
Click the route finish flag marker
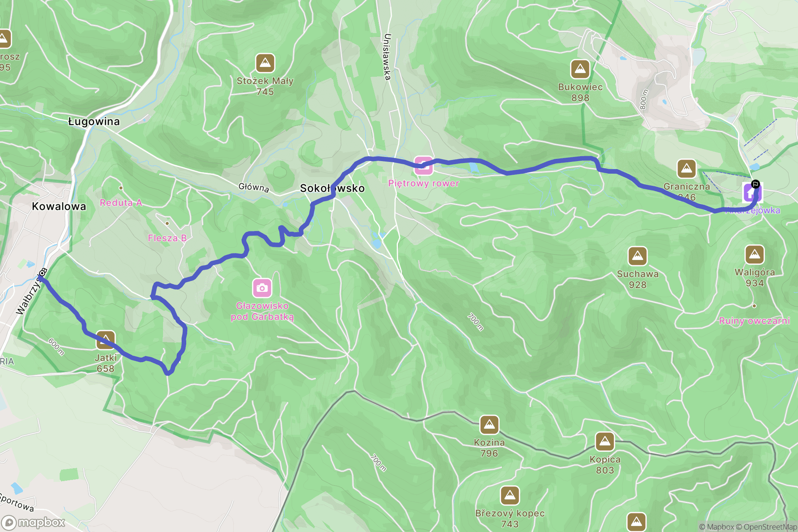tap(755, 184)
